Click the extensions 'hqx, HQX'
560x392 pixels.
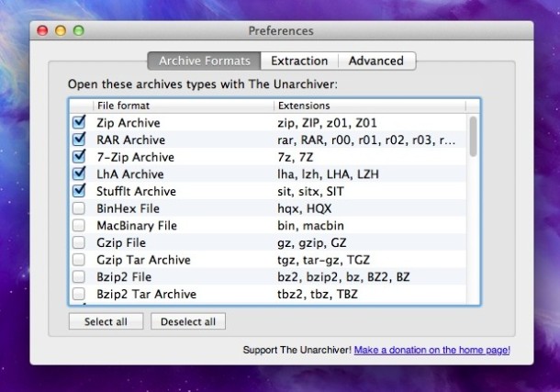tap(305, 208)
